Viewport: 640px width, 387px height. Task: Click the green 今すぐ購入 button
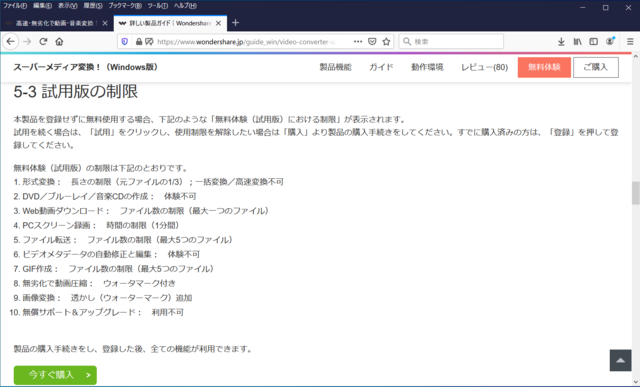coord(55,375)
